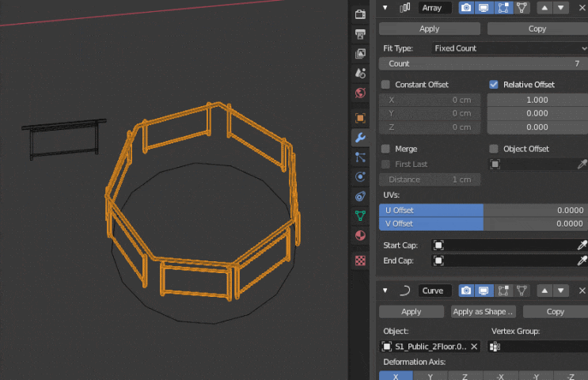Toggle Curve modifier on-cage editing
Screen dimensions: 588x380
pyautogui.click(x=522, y=291)
